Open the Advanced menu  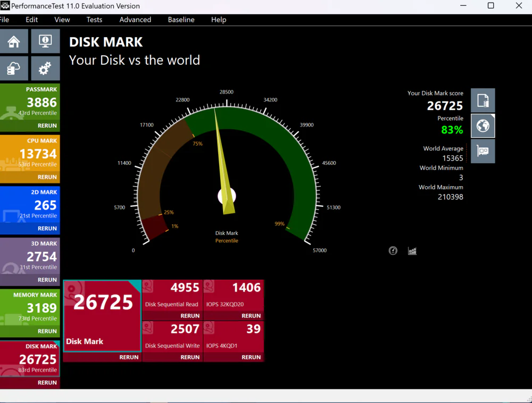coord(135,20)
